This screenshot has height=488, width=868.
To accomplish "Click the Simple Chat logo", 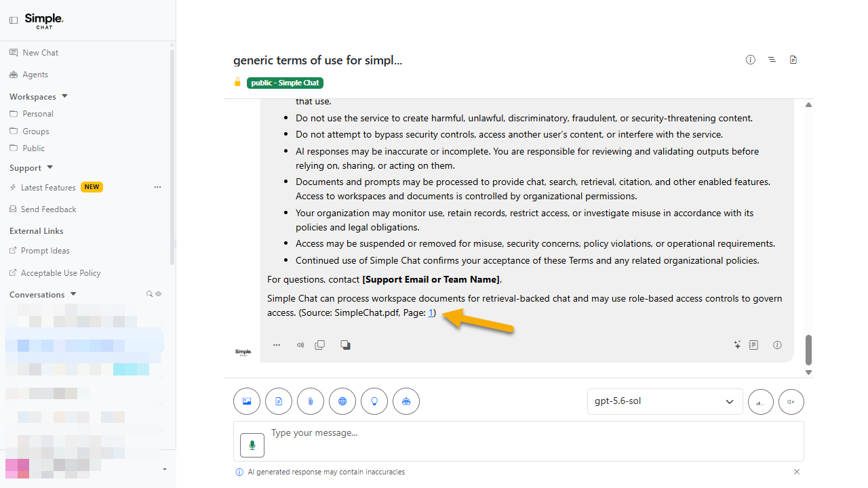I will pos(44,20).
